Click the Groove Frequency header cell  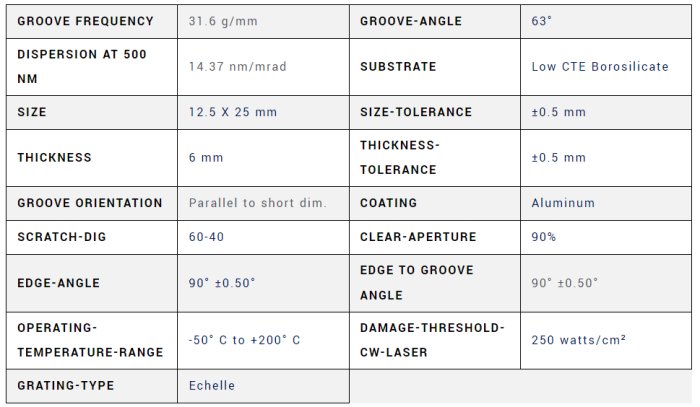[x=86, y=21]
